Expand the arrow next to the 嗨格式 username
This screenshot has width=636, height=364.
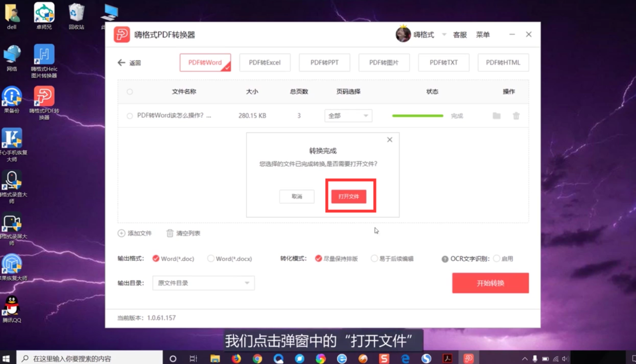444,35
